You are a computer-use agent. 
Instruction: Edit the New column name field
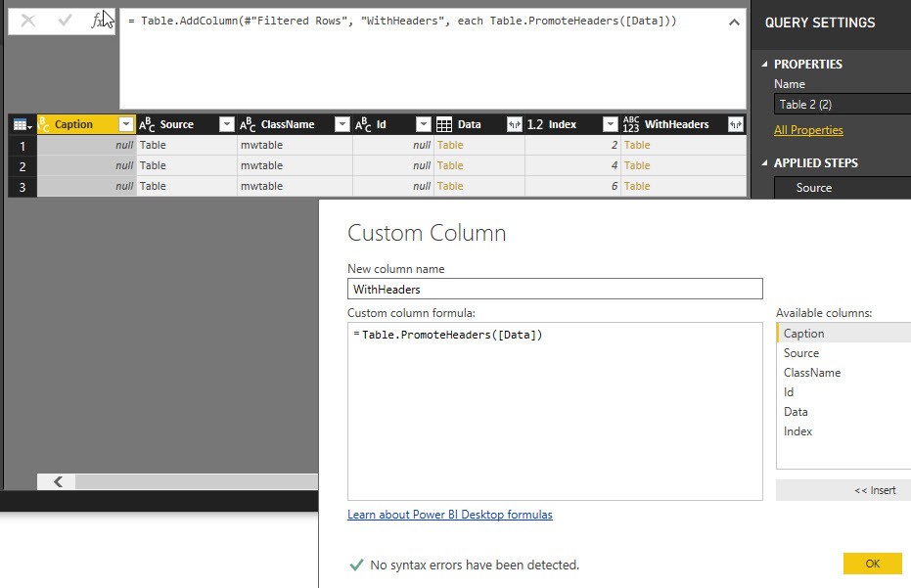pos(555,289)
